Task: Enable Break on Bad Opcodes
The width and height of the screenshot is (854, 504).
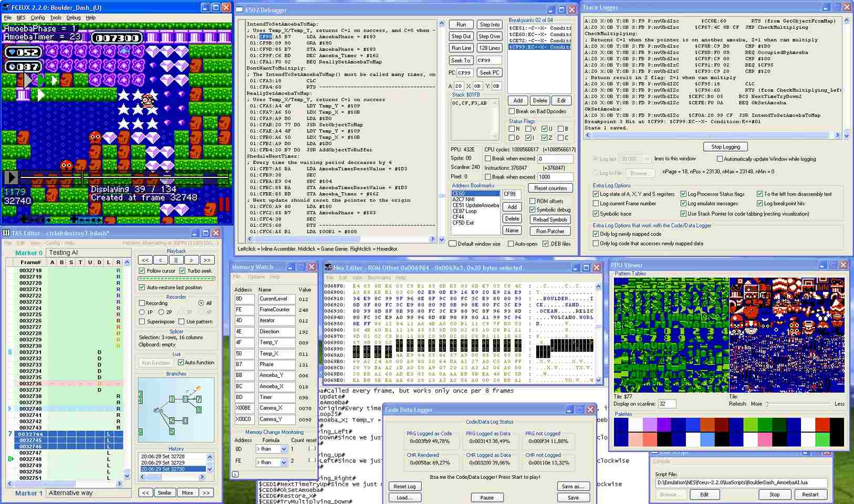Action: click(x=512, y=111)
